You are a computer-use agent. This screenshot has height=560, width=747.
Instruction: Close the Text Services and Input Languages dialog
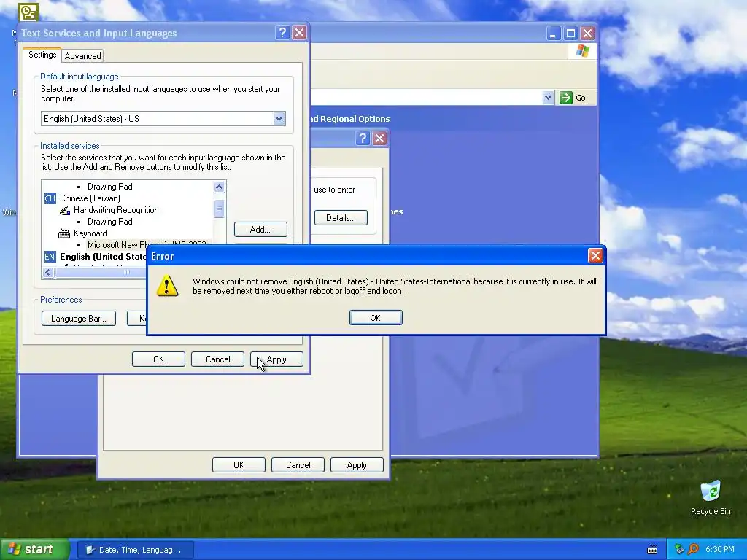coord(299,32)
